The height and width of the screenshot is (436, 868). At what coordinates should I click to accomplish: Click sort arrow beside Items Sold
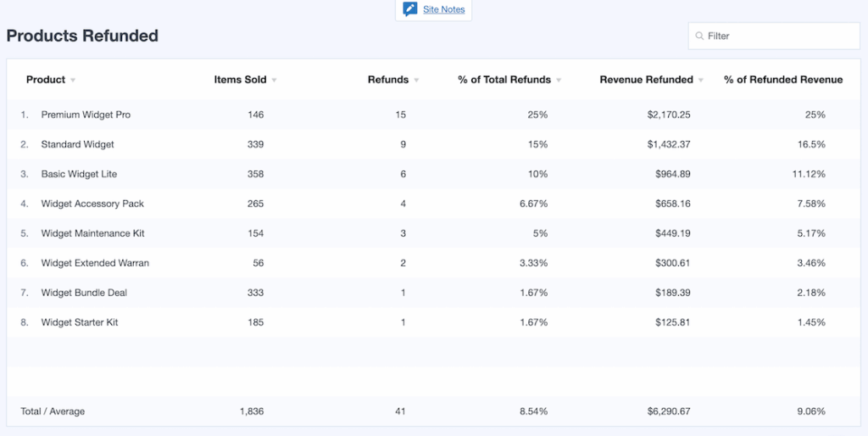click(x=274, y=81)
